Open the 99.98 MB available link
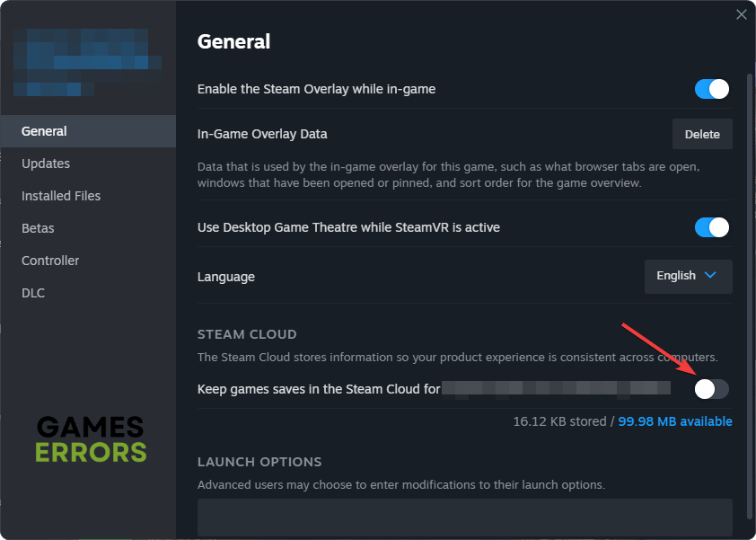The width and height of the screenshot is (756, 540). [x=675, y=421]
